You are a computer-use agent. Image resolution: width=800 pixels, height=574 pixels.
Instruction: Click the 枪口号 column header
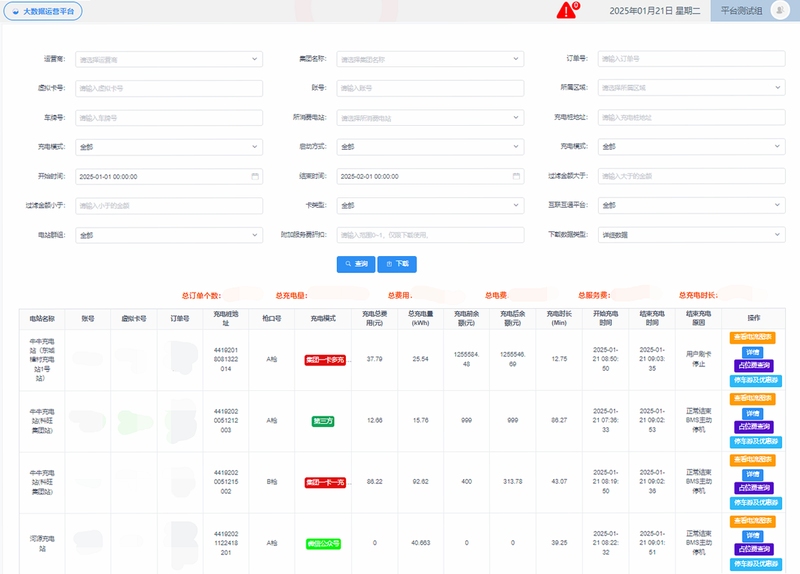(x=271, y=318)
